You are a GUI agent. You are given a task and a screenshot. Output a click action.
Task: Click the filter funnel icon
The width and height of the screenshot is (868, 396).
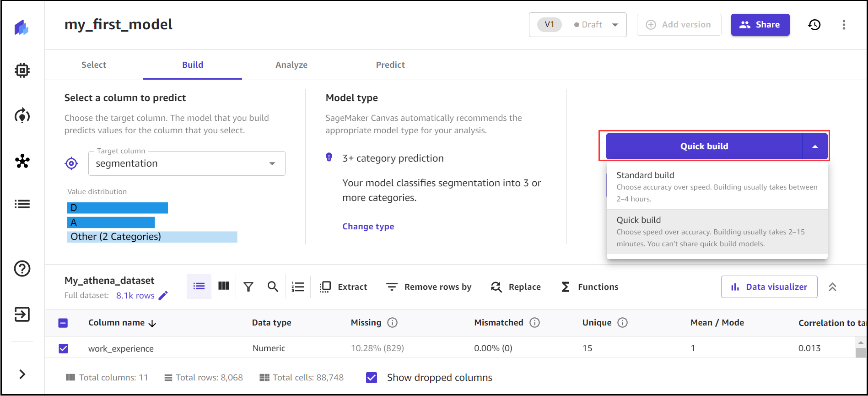click(248, 287)
